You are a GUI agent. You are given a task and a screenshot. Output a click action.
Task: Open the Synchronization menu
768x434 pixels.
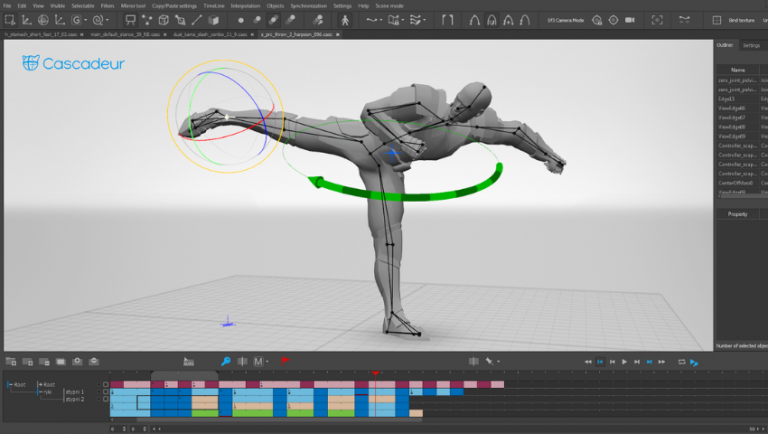309,6
